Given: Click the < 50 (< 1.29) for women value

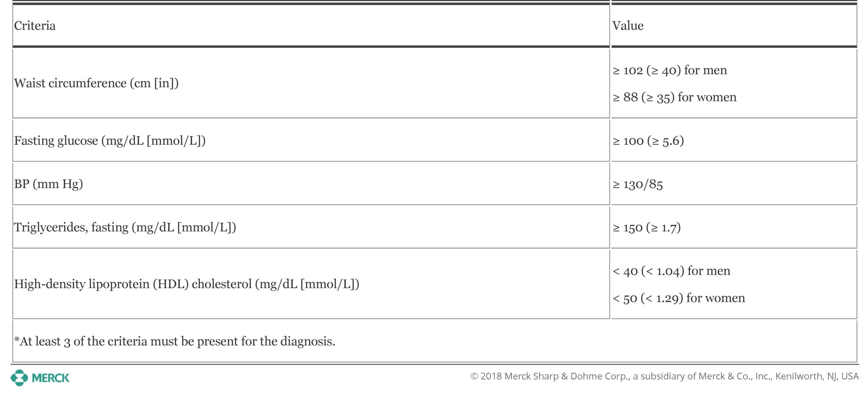Looking at the screenshot, I should [x=679, y=298].
